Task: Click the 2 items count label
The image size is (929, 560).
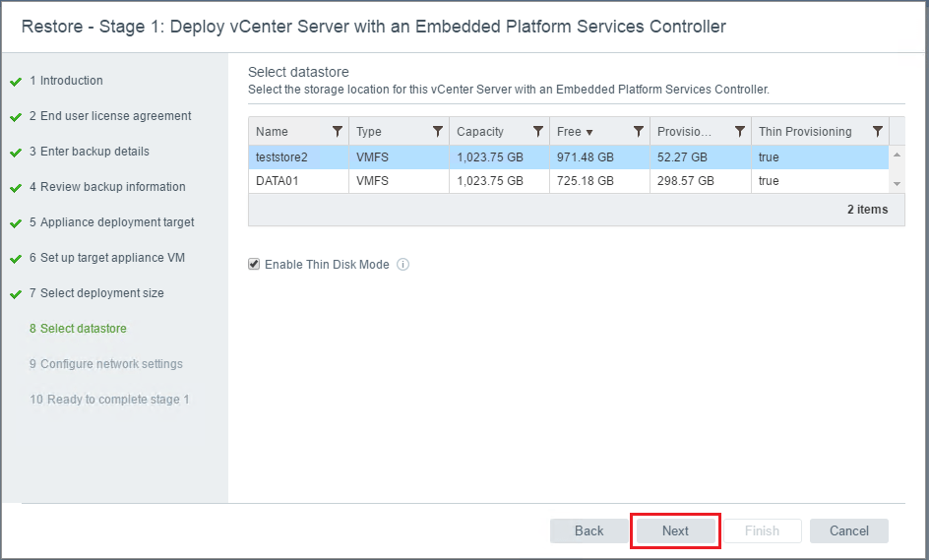Action: 867,210
